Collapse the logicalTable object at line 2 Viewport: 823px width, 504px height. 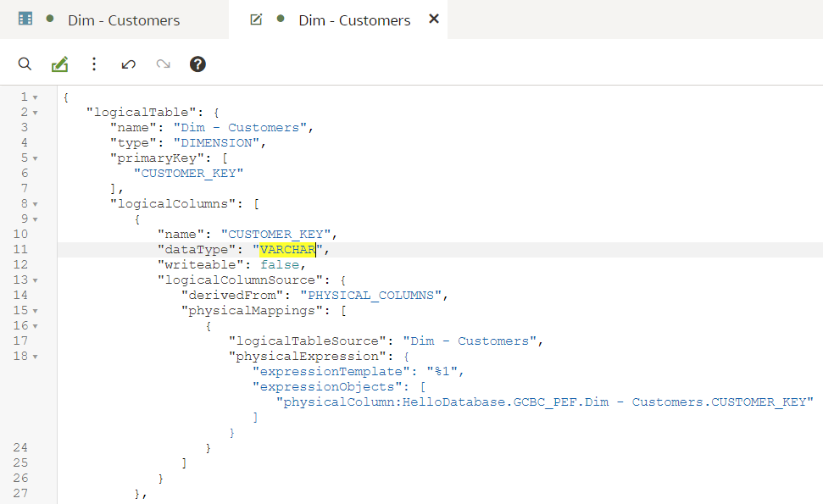point(35,111)
